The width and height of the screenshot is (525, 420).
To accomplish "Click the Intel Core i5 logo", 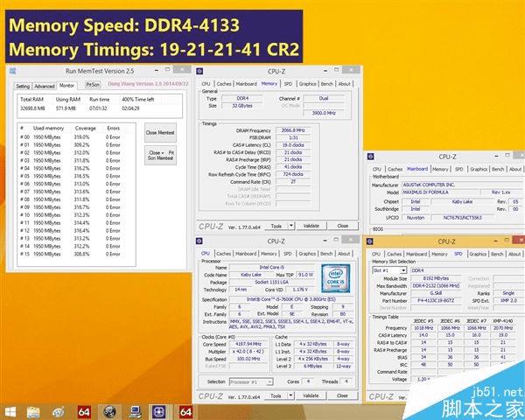I will (x=335, y=278).
